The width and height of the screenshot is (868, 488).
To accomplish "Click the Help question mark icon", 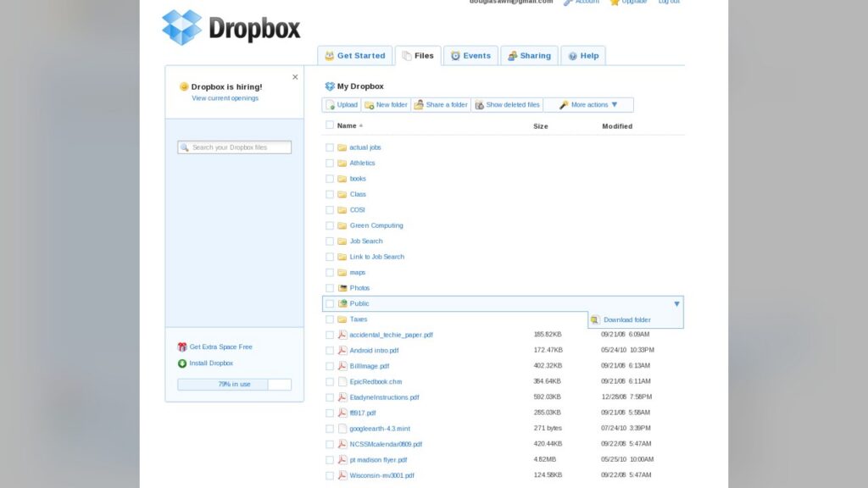I will (x=573, y=56).
